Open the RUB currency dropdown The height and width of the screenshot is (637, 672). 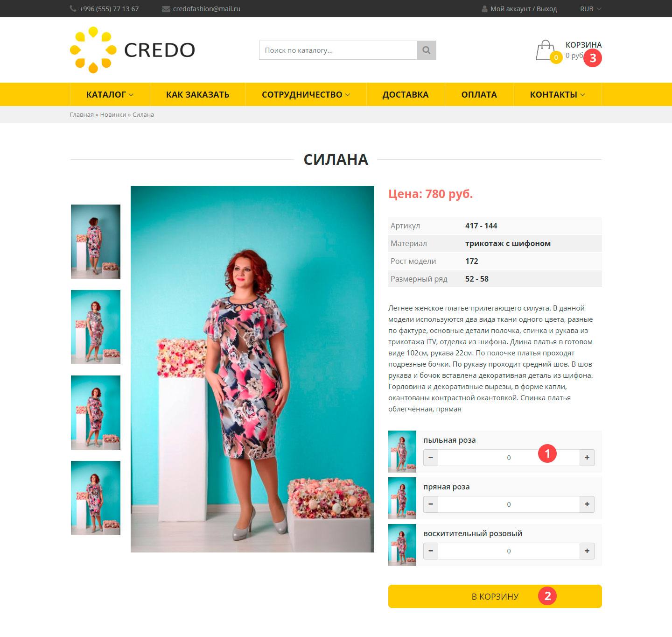(591, 9)
